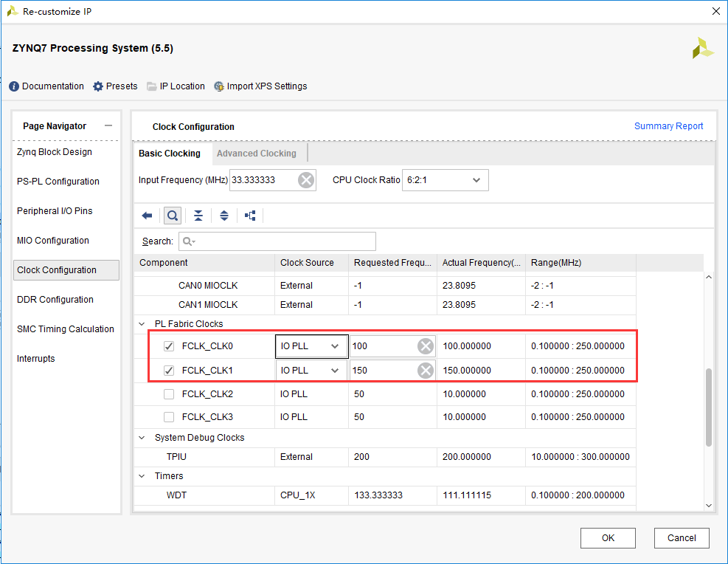Click the hierarchy tree view icon
Image resolution: width=728 pixels, height=564 pixels.
tap(250, 216)
